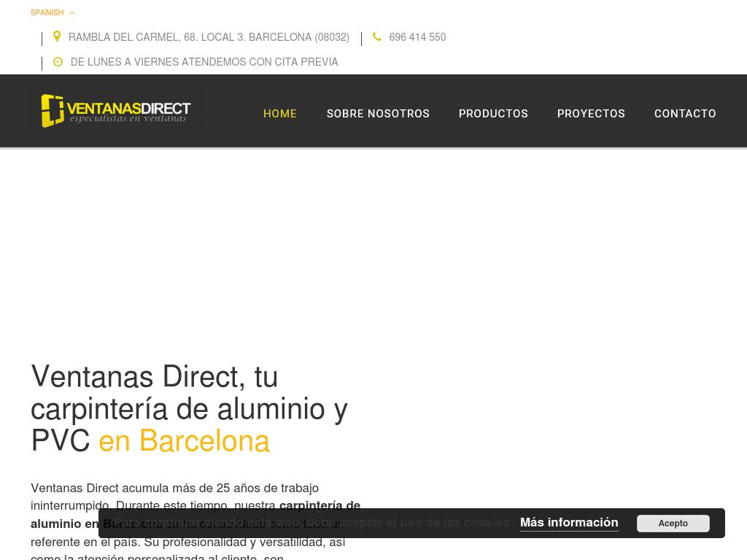Click the bold "carpintería de" text
747x560 pixels.
coord(320,505)
